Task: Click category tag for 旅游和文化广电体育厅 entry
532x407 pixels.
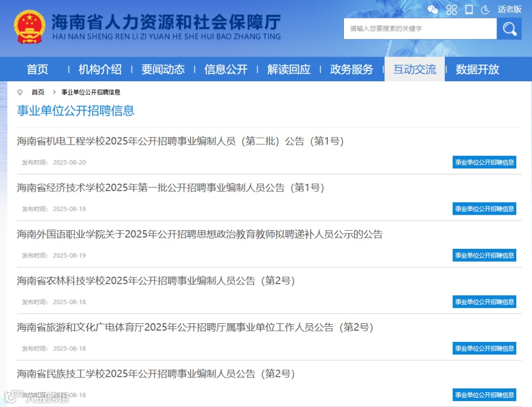Action: click(484, 348)
